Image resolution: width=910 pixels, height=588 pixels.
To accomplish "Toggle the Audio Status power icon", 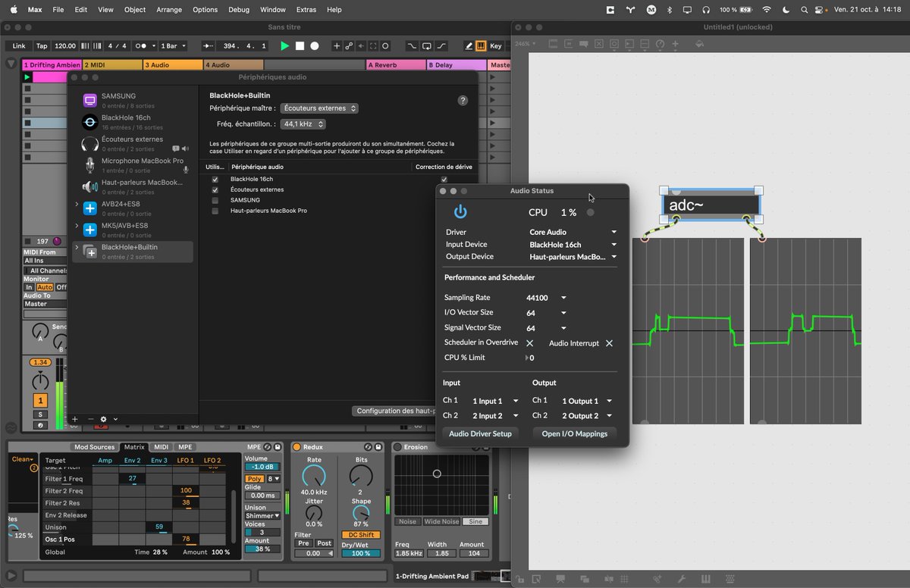I will (460, 212).
